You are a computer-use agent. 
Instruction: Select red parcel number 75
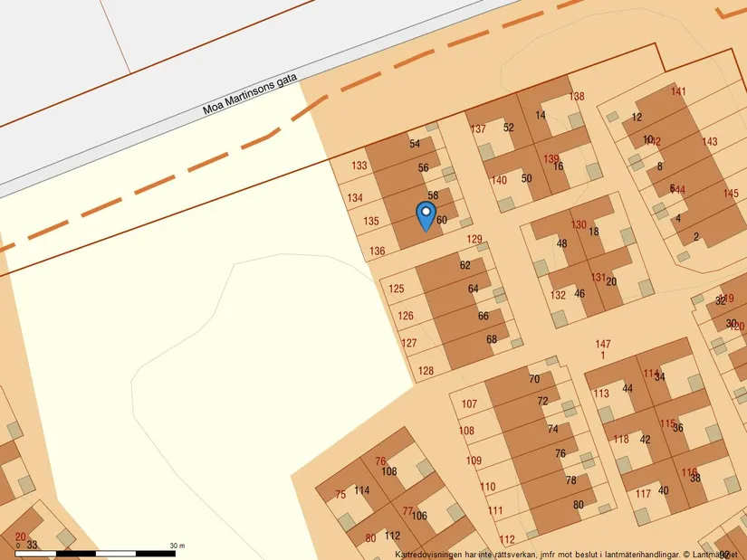click(340, 495)
